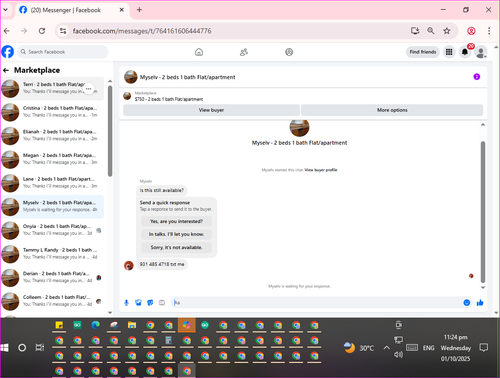The image size is (500, 378).
Task: Open the Colleem 2 beds chat
Action: tap(52, 301)
